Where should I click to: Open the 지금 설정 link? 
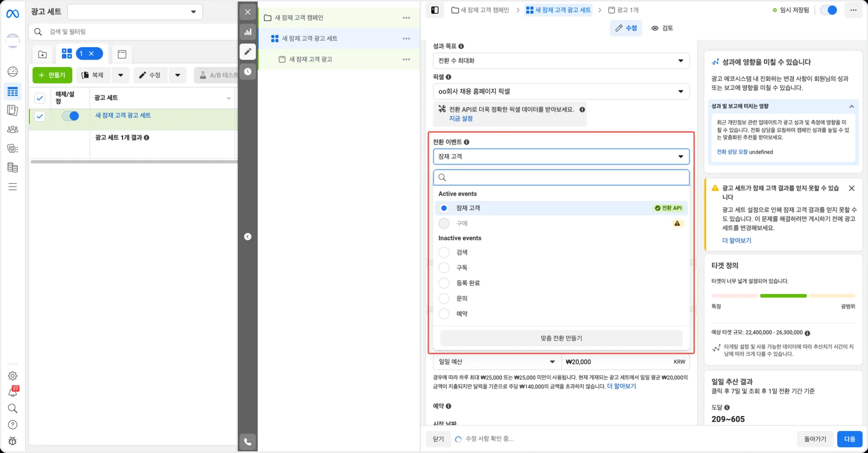click(461, 118)
